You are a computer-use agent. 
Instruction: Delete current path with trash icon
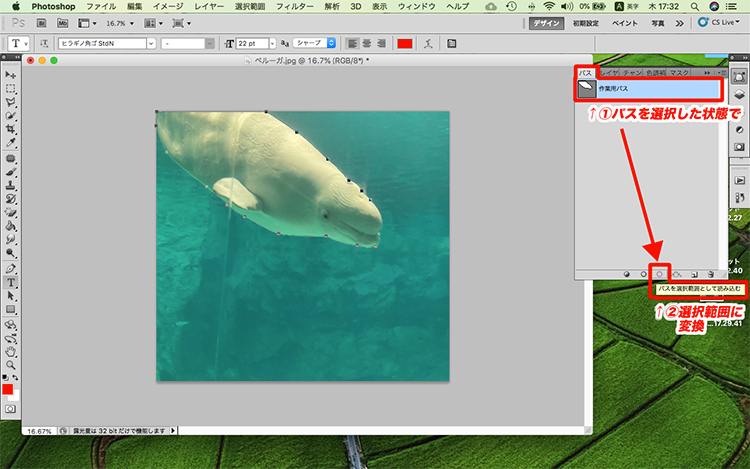(710, 273)
